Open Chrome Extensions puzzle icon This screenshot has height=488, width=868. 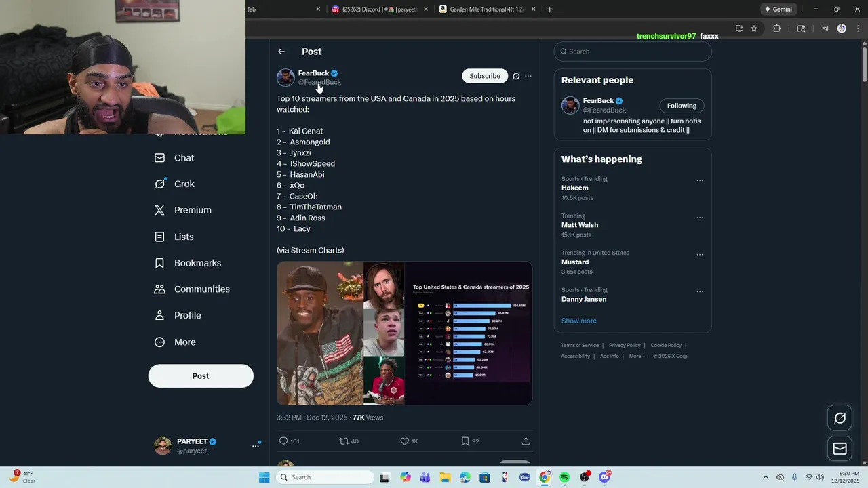[777, 28]
